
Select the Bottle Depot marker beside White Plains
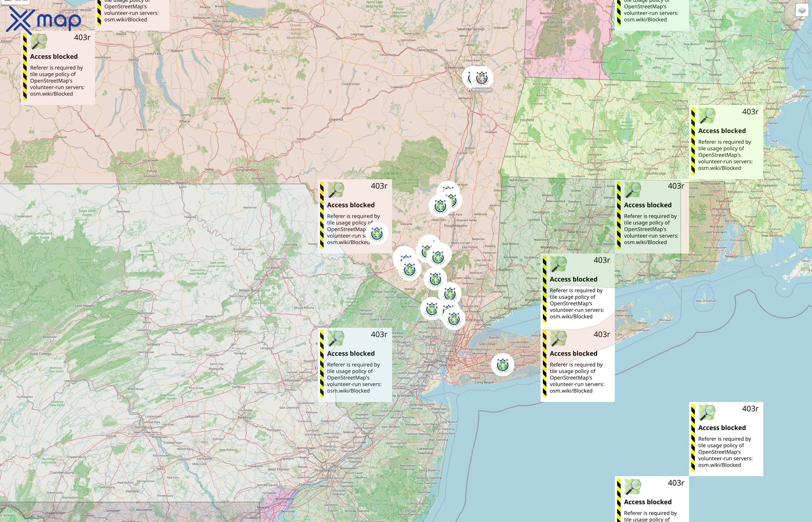point(454,319)
